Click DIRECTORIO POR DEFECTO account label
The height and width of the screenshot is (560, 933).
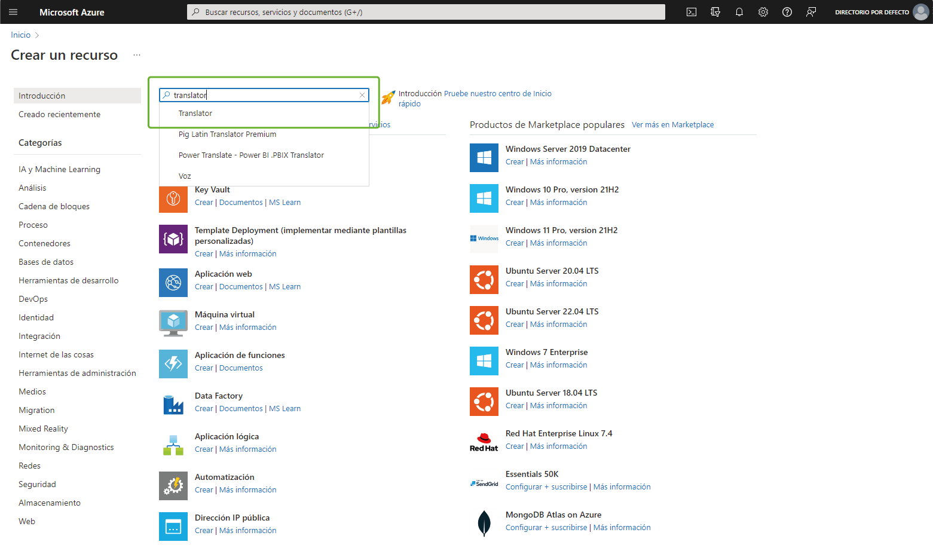tap(872, 12)
